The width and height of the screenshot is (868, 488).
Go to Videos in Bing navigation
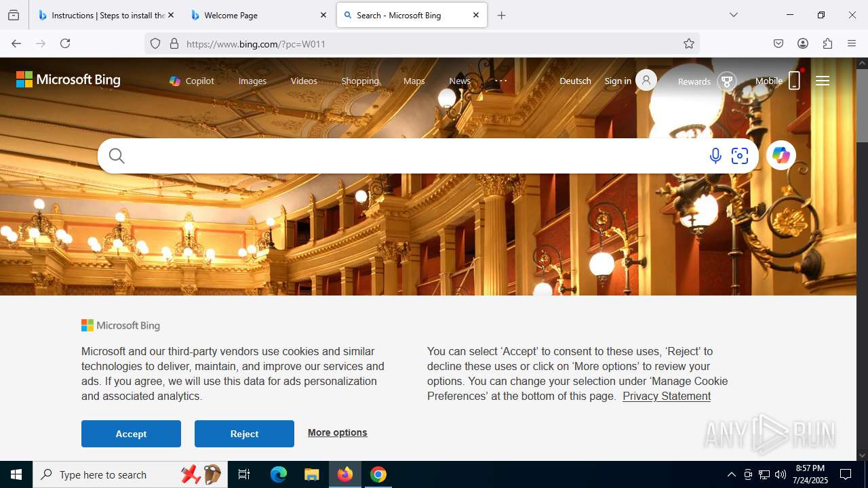tap(304, 81)
